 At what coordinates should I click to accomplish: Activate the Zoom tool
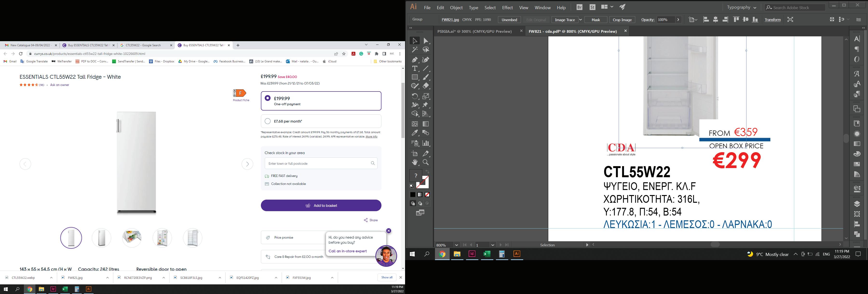(x=426, y=163)
